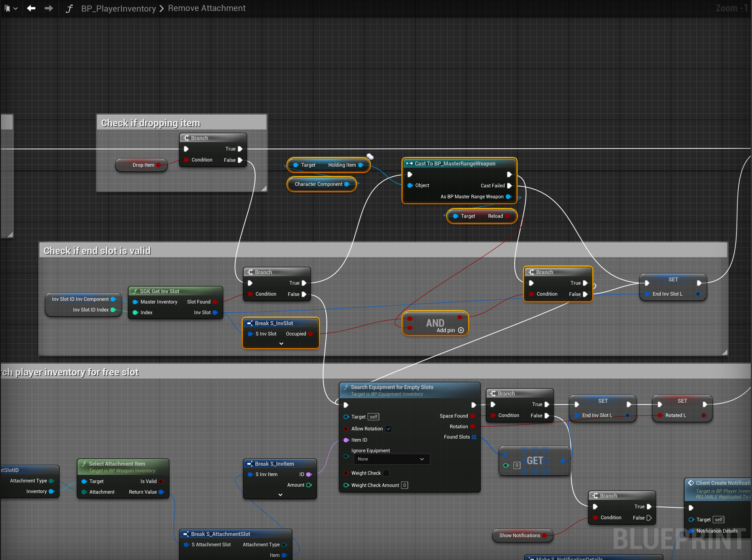Uncheck the Allow Rotation checkbox

point(389,429)
